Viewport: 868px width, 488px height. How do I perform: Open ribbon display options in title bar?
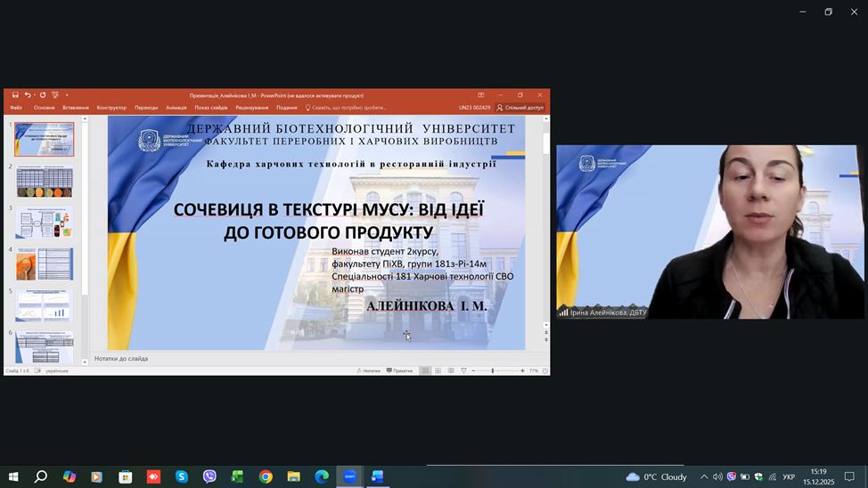481,95
